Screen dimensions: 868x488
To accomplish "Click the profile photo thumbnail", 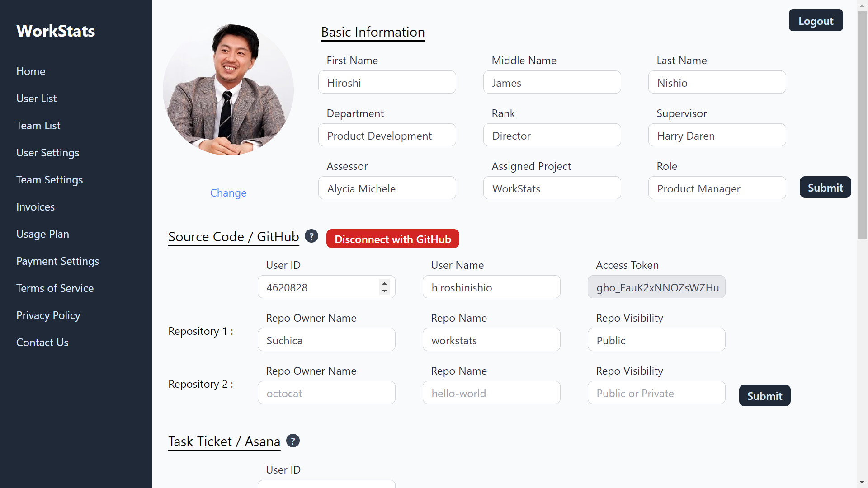I will click(x=228, y=90).
